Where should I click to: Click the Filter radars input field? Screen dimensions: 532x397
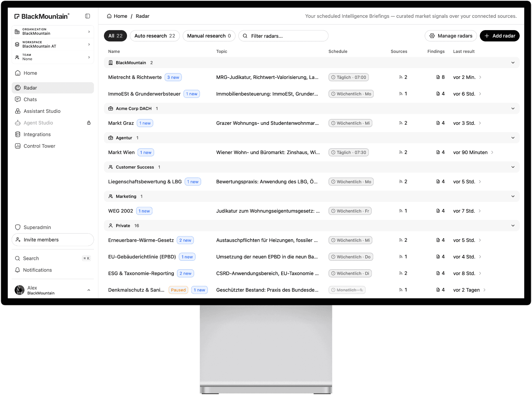coord(284,36)
